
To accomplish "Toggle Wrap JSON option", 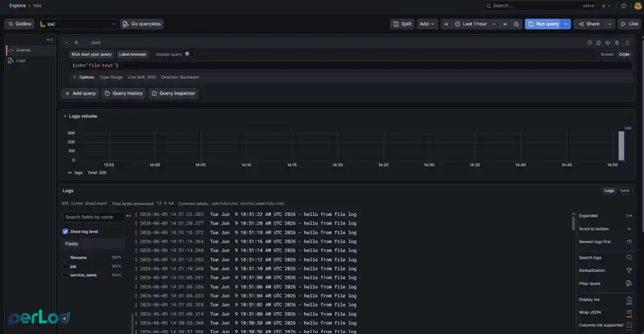I will [x=606, y=313].
